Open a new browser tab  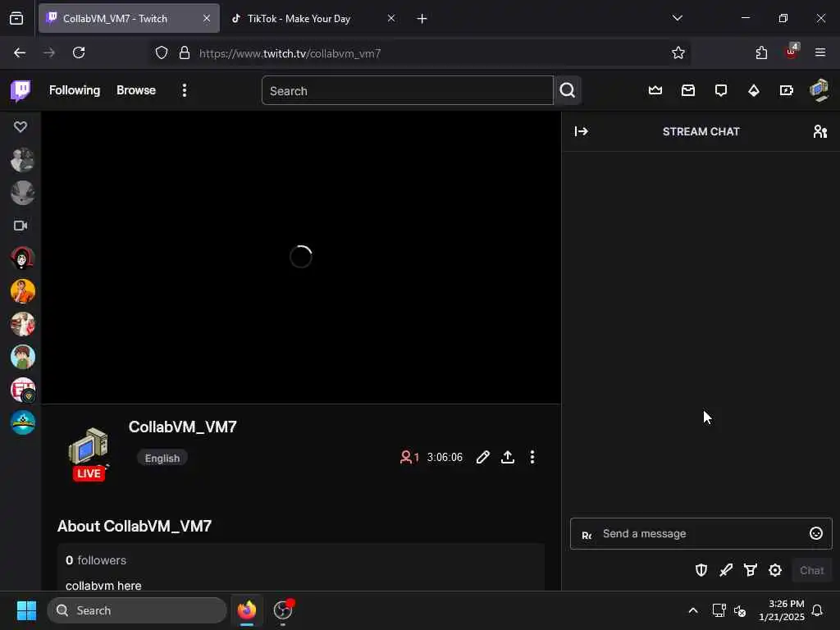pyautogui.click(x=422, y=19)
